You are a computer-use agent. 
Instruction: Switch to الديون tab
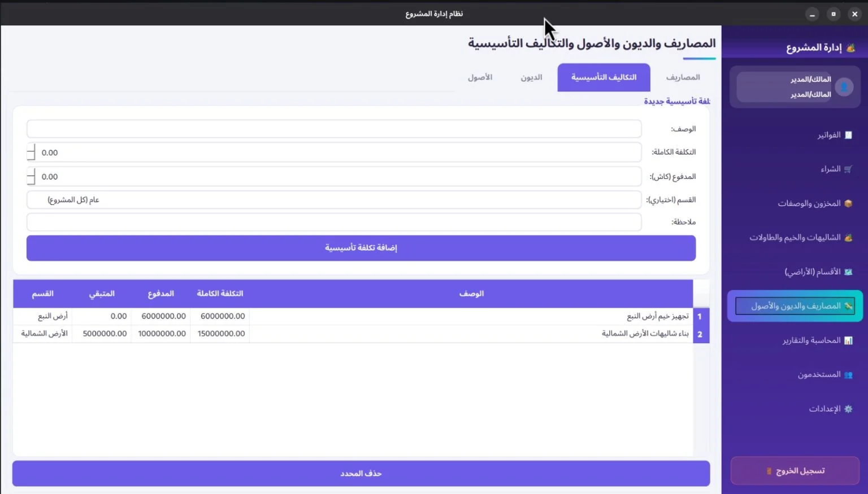531,77
